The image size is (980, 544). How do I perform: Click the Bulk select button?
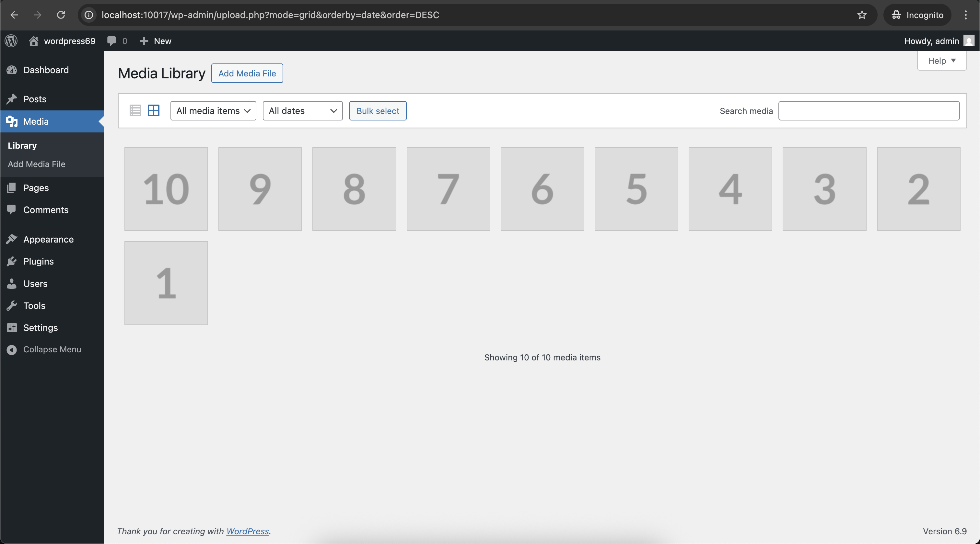(378, 111)
